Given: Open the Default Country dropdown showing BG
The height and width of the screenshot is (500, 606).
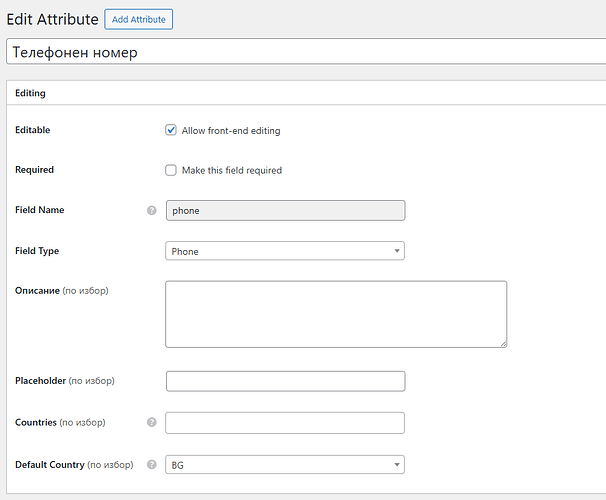Looking at the screenshot, I should point(284,465).
